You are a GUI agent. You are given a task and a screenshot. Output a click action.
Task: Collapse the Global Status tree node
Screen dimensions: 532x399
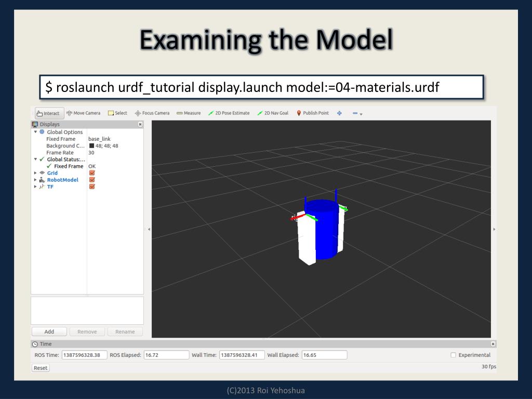coord(35,159)
